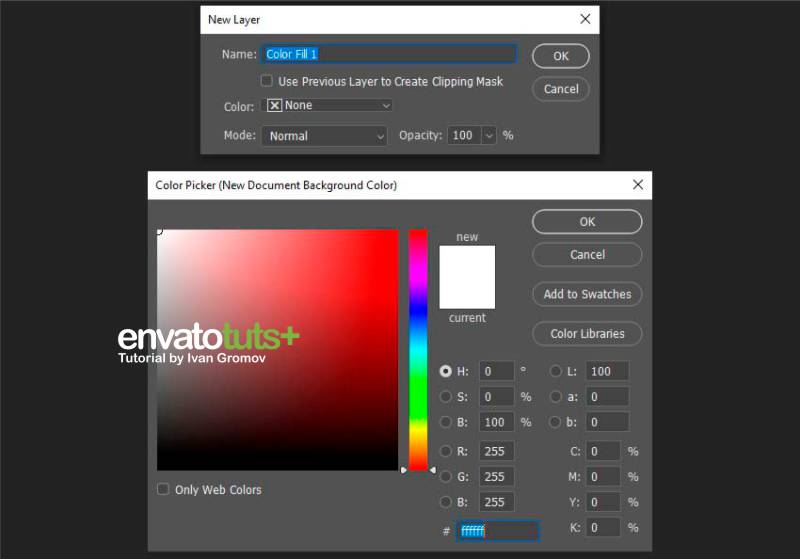This screenshot has height=559, width=800.
Task: Select the H (hue) radio button
Action: coord(445,371)
